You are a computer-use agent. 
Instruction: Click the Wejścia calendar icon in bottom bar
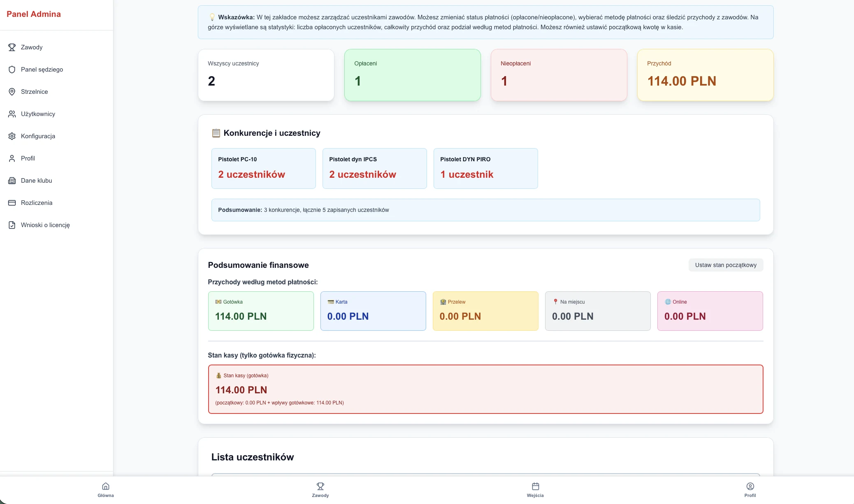(x=535, y=486)
